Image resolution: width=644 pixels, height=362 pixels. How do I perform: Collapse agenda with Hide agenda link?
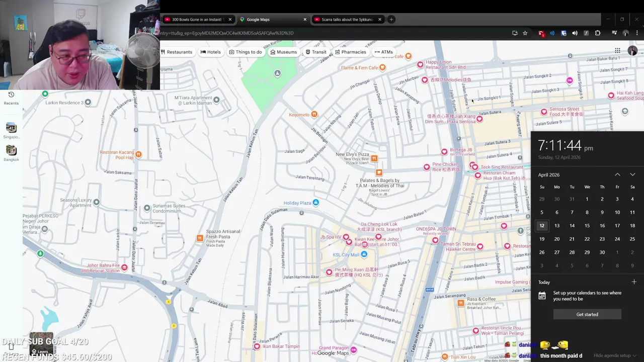click(615, 355)
